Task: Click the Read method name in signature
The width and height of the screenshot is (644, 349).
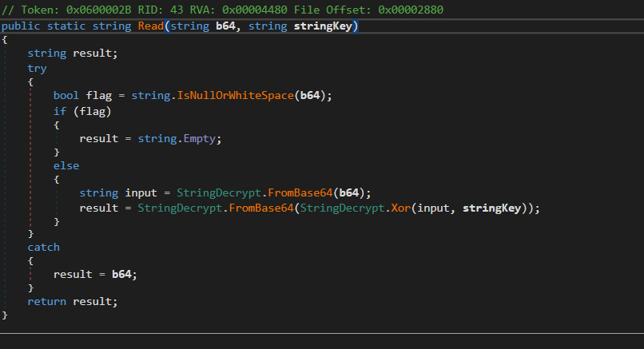Action: tap(151, 26)
